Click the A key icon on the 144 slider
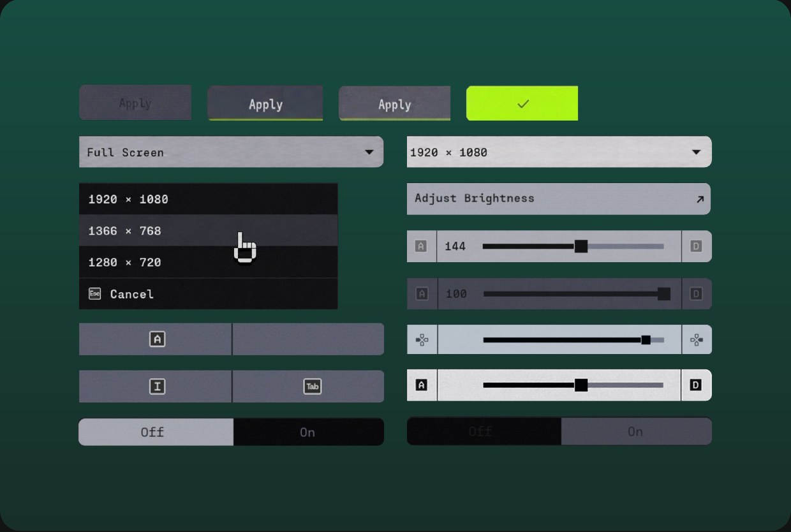The height and width of the screenshot is (532, 791). (x=421, y=246)
